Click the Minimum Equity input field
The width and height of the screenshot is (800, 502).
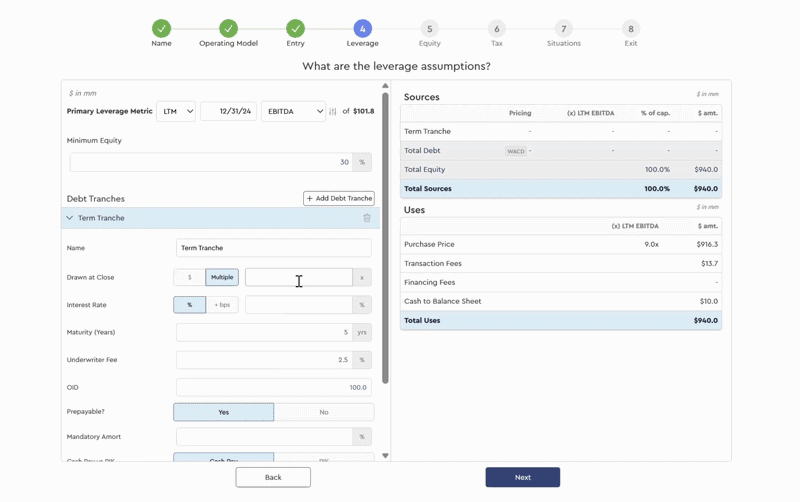tap(210, 162)
